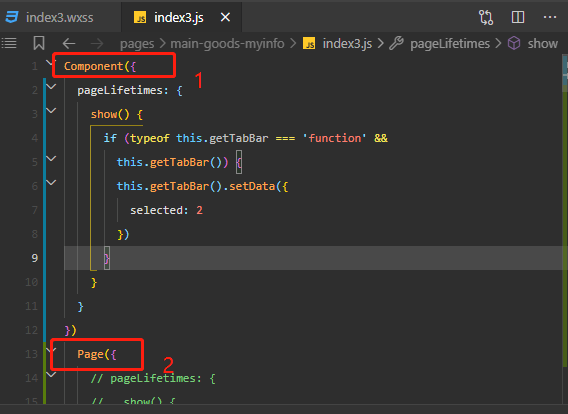Go forward with the right arrow
This screenshot has height=414, width=568.
97,44
